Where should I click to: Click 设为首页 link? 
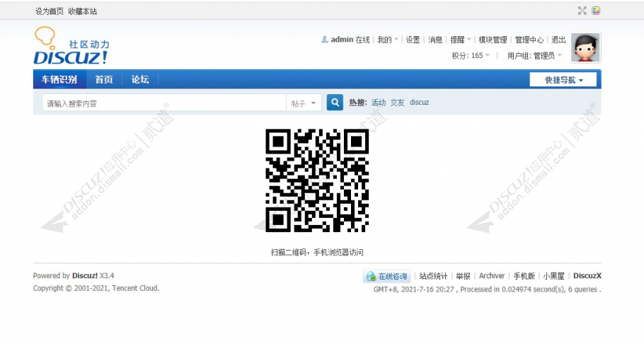pos(50,11)
